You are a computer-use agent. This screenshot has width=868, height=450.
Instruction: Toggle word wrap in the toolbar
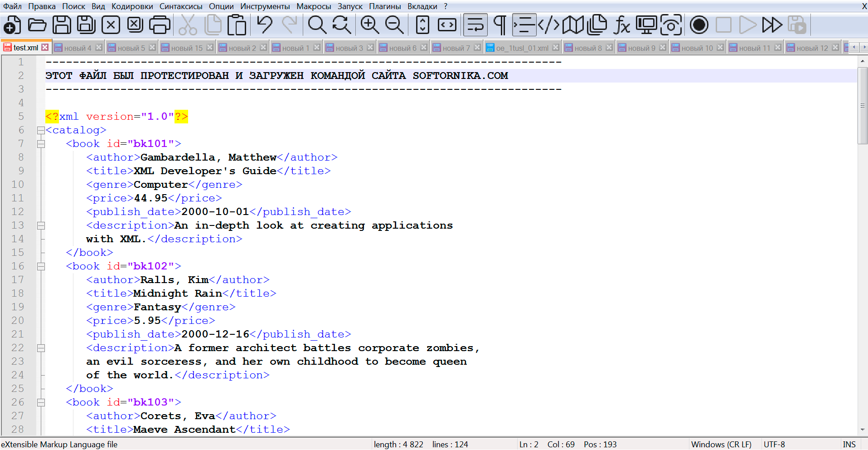coord(475,25)
